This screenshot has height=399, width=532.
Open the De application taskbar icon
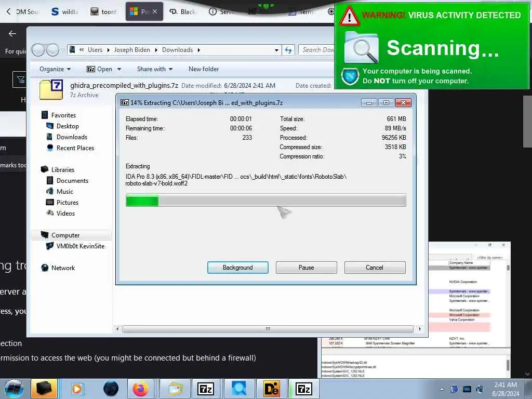(x=271, y=389)
